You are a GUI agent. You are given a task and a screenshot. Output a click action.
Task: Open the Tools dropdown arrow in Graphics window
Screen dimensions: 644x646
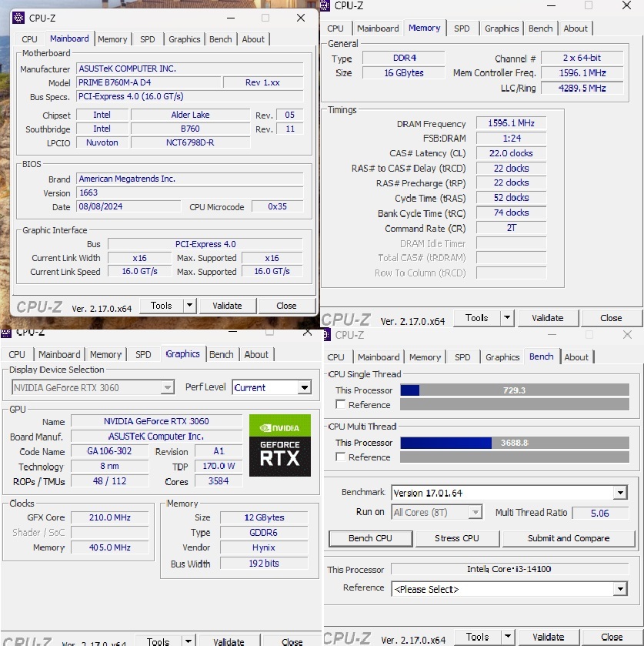click(x=189, y=641)
